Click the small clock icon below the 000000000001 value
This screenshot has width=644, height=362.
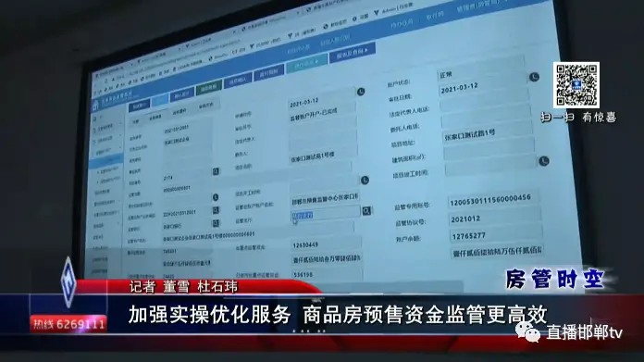(x=216, y=197)
